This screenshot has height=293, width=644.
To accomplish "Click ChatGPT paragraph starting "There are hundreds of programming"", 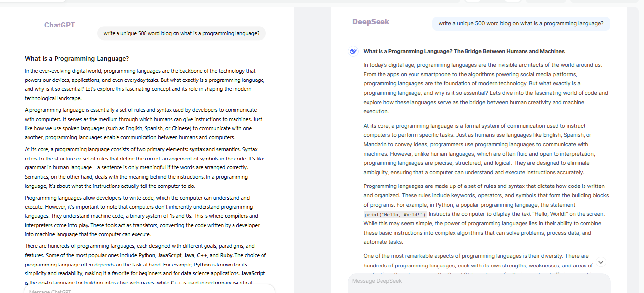I will (146, 265).
